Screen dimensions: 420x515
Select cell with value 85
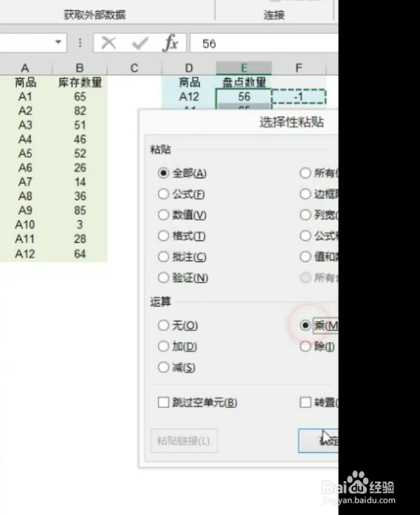point(80,210)
